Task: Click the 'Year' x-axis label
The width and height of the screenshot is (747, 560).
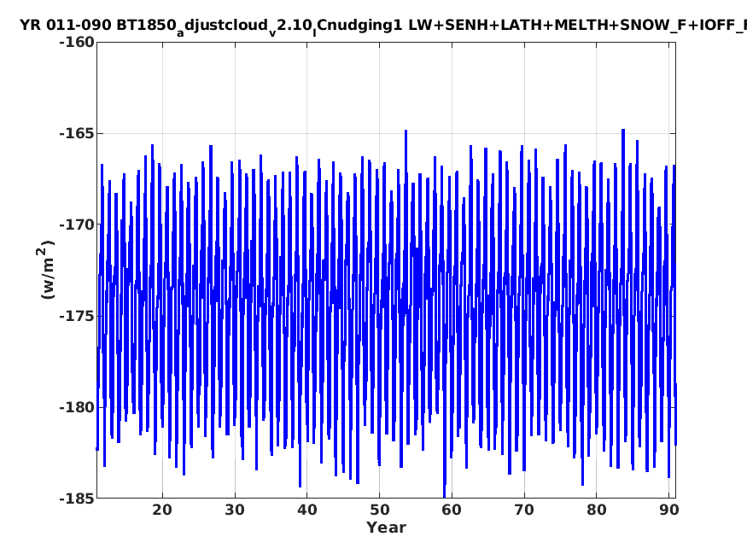Action: (386, 528)
